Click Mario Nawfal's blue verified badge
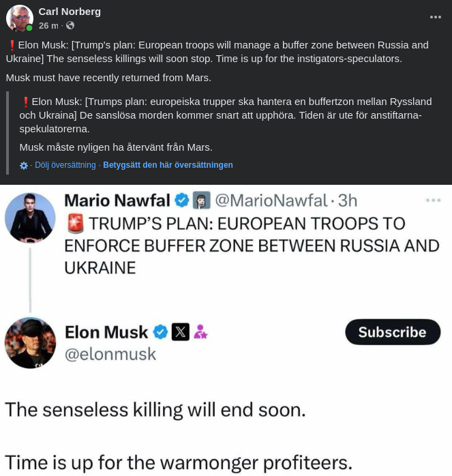This screenshot has height=476, width=452. pyautogui.click(x=182, y=200)
